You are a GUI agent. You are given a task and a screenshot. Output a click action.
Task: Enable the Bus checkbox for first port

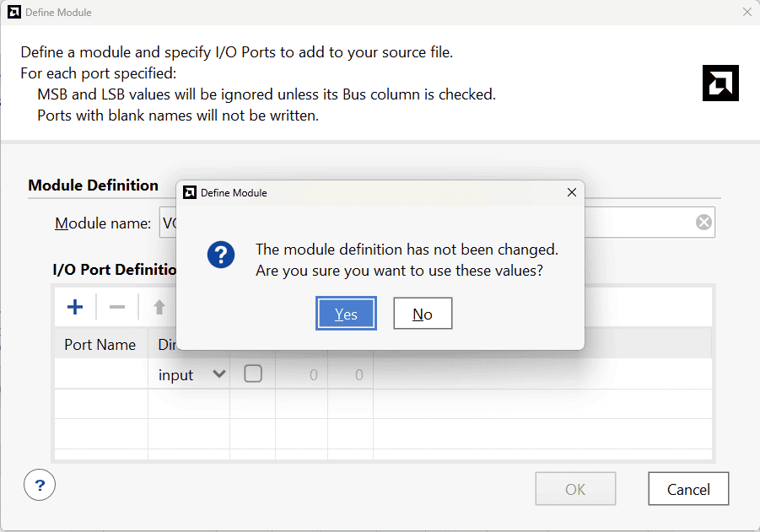(253, 374)
